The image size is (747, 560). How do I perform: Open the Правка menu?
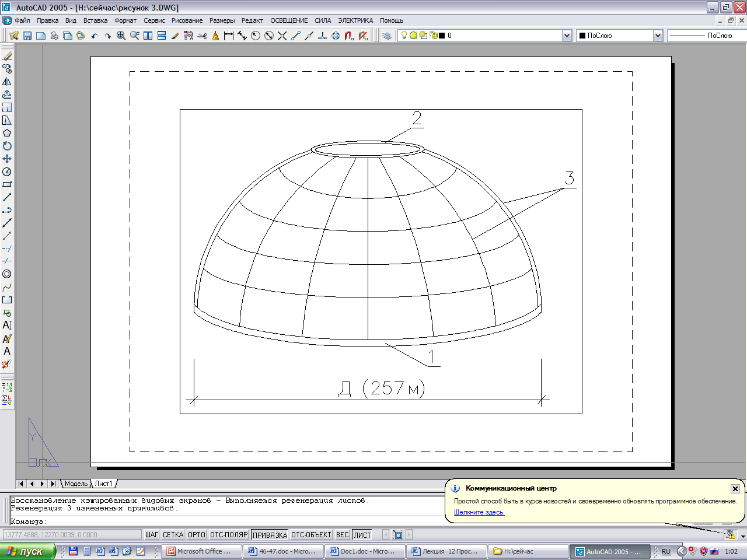click(48, 20)
